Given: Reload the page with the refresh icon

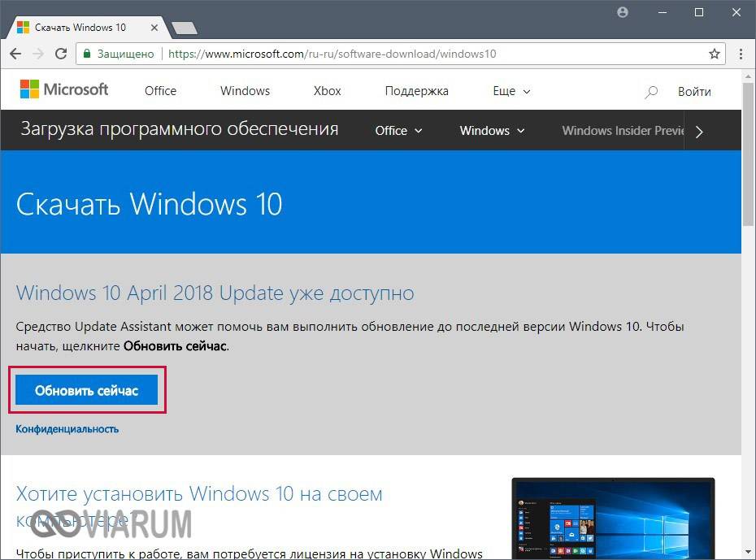Looking at the screenshot, I should 61,54.
